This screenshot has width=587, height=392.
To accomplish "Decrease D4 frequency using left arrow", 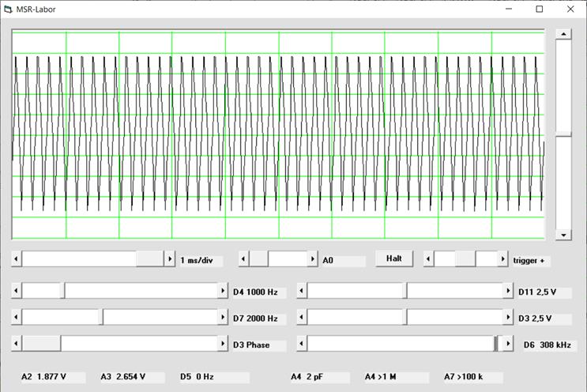I will point(17,292).
